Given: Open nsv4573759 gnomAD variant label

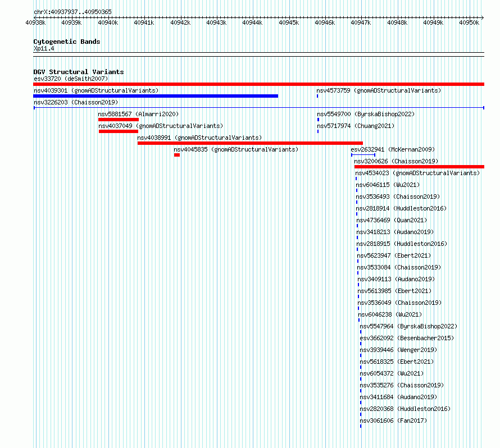Looking at the screenshot, I should [x=379, y=90].
